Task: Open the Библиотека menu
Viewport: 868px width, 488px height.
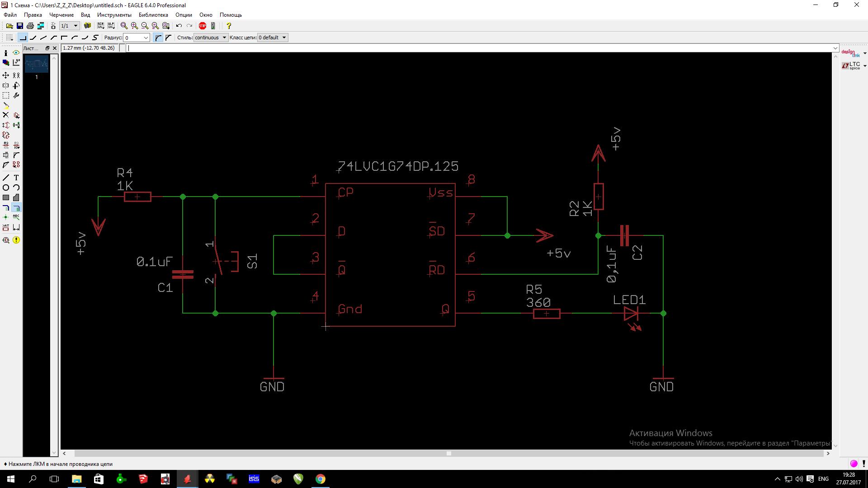Action: point(153,15)
